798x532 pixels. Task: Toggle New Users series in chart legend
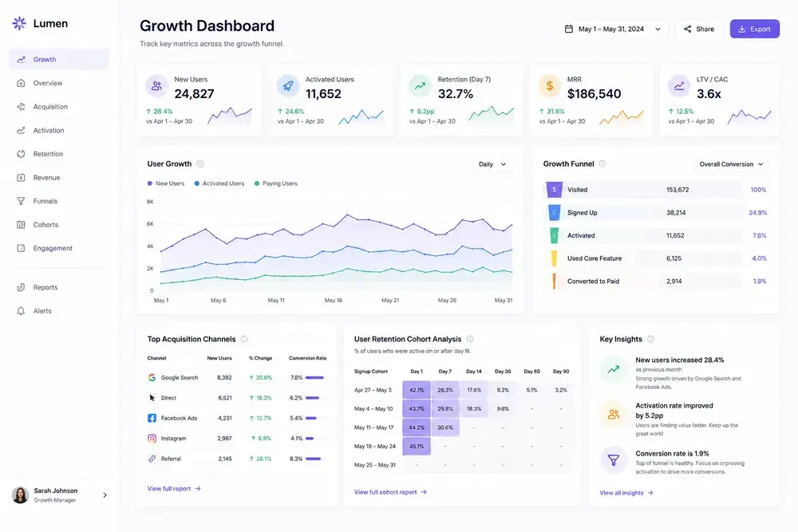[166, 183]
